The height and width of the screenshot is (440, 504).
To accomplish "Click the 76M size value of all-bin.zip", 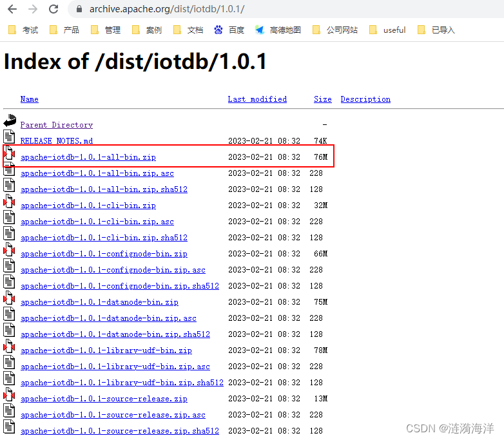I will tap(320, 157).
